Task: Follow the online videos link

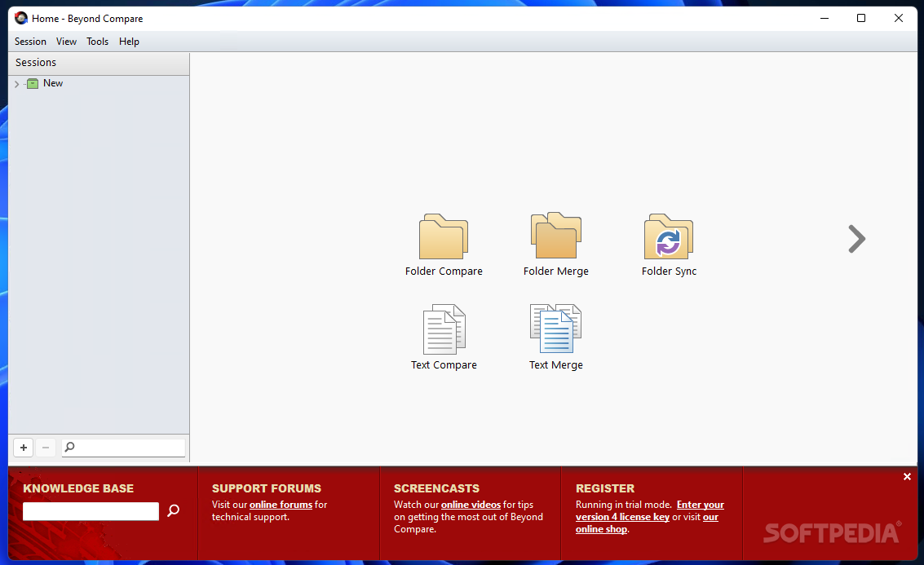Action: (x=471, y=505)
